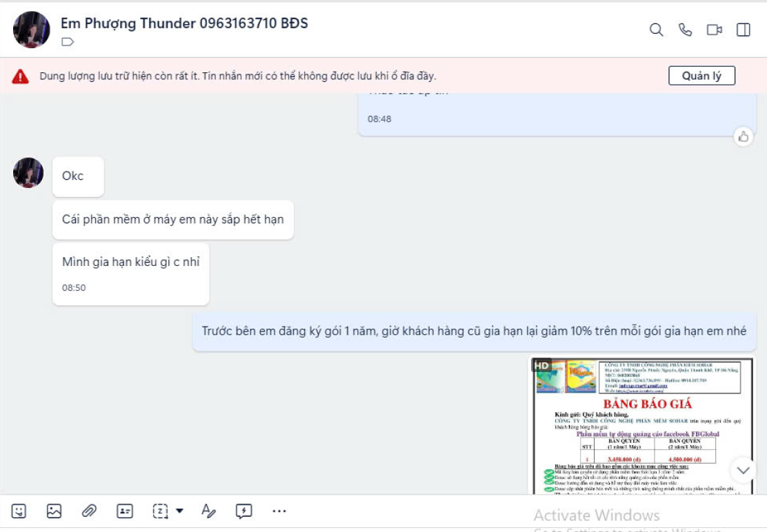Like the 08:48 message with thumbs-up
The height and width of the screenshot is (532, 767).
743,136
